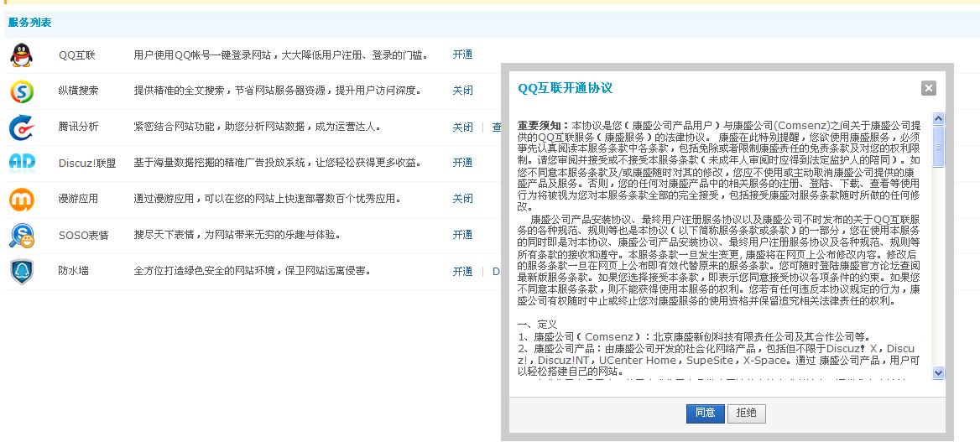Click the agreement scrollbar thumb
Image resolution: width=980 pixels, height=442 pixels.
tap(938, 146)
